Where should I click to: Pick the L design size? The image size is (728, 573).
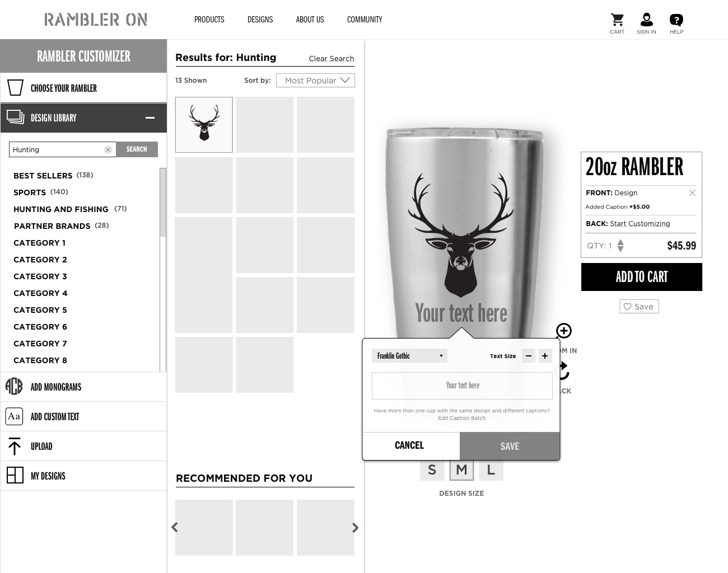491,470
